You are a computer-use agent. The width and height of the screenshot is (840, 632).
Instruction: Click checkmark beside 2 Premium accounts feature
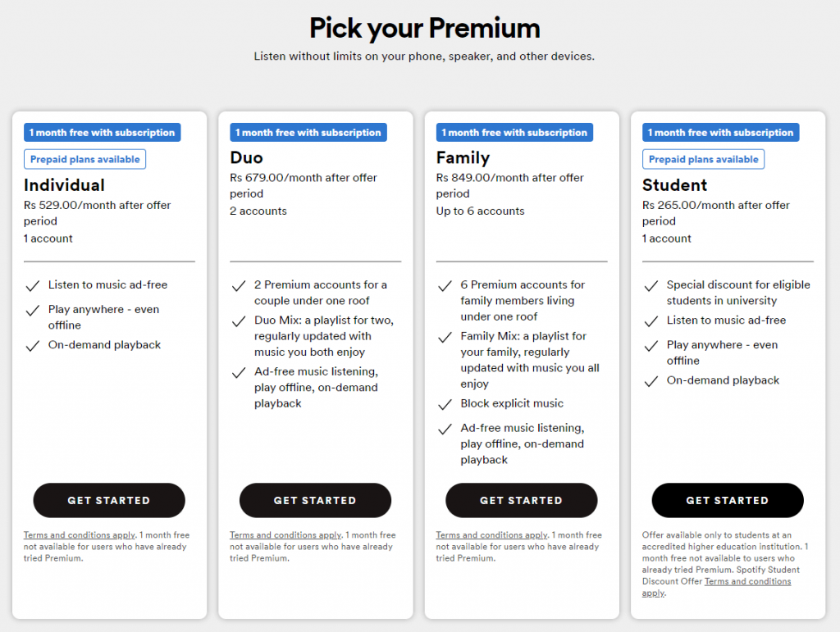click(239, 286)
